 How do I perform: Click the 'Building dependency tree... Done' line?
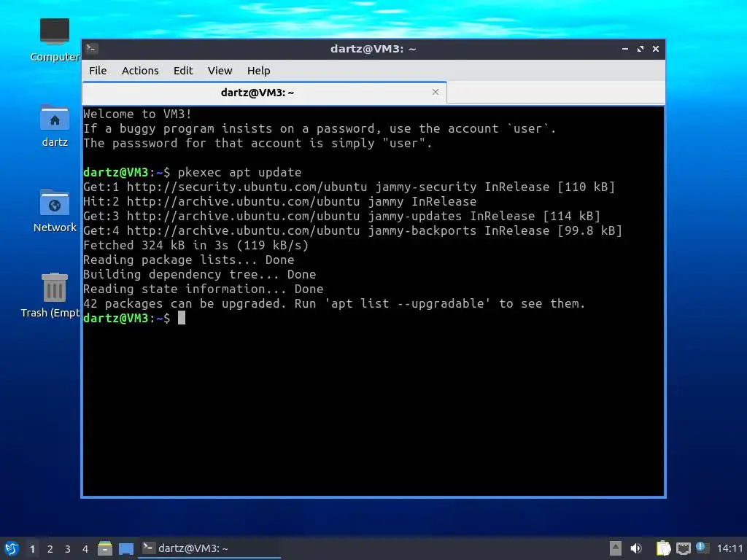[x=200, y=274]
